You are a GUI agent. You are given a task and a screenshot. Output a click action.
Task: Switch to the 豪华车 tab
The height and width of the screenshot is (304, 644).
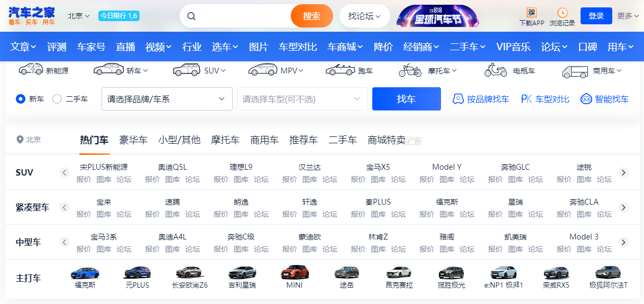pyautogui.click(x=133, y=140)
